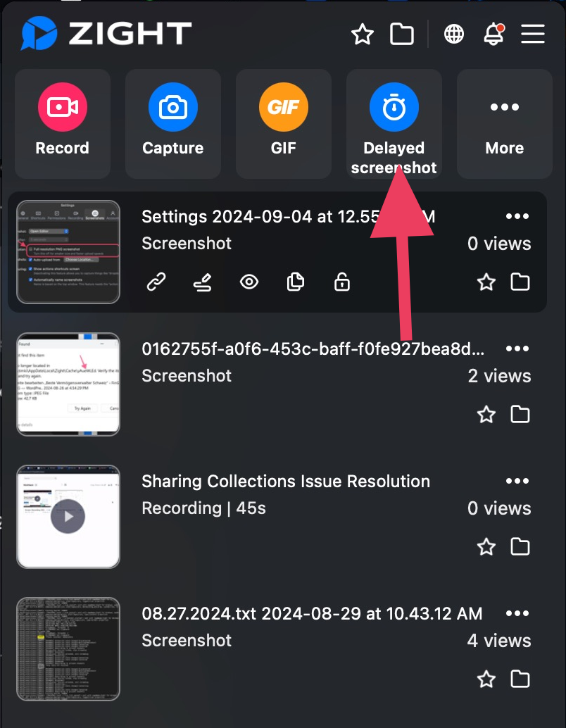Image resolution: width=566 pixels, height=728 pixels.
Task: Copy the Settings screenshot to clipboard
Action: [x=296, y=282]
